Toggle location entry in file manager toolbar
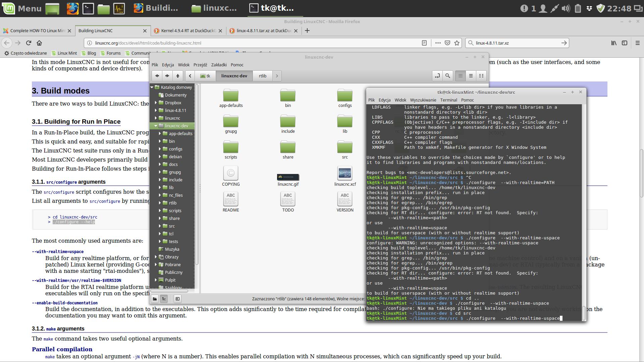The width and height of the screenshot is (644, 362). click(x=437, y=76)
